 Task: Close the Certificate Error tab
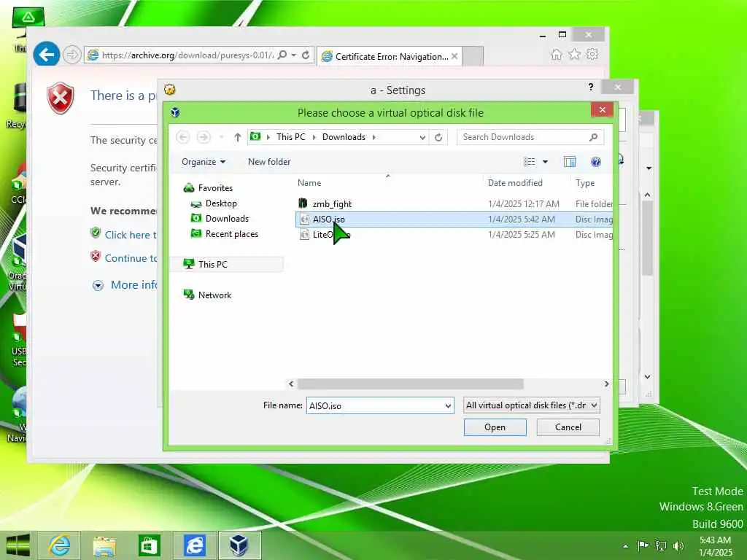tap(454, 56)
